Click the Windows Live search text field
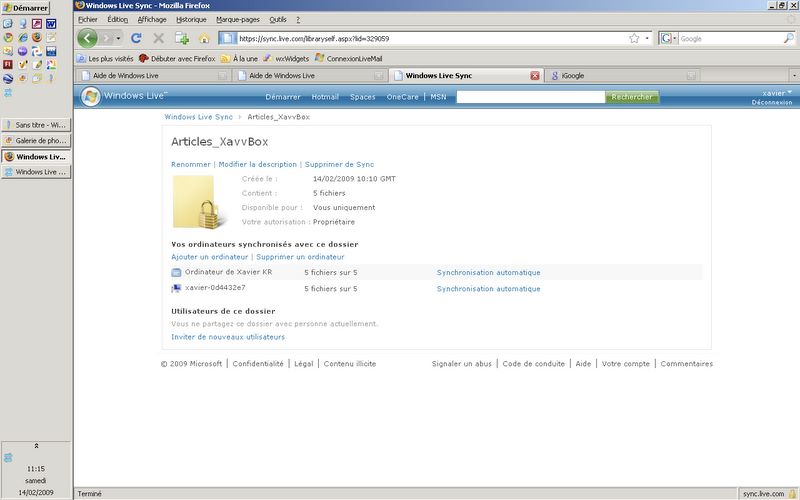 tap(531, 97)
